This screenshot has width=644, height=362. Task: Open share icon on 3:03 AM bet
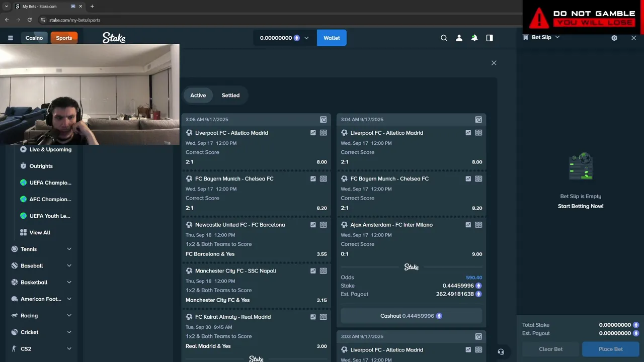pyautogui.click(x=478, y=336)
